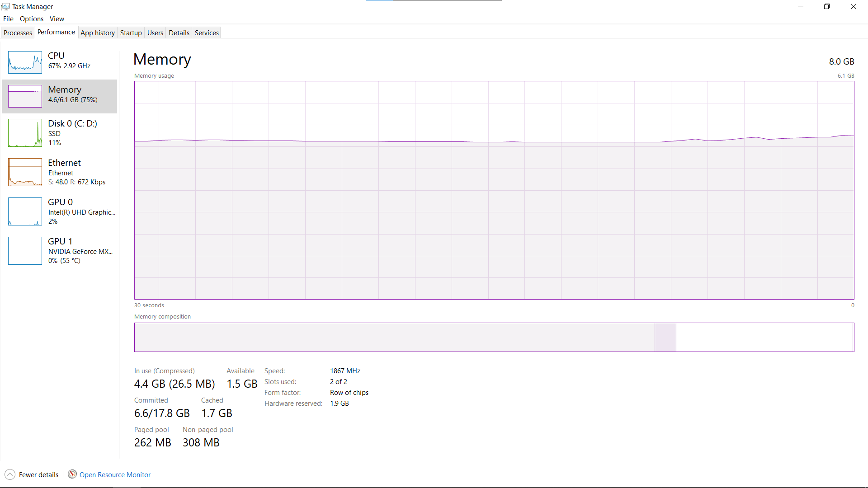Click the Committed 6.6/17.8 GB value
The height and width of the screenshot is (488, 868).
click(x=162, y=413)
